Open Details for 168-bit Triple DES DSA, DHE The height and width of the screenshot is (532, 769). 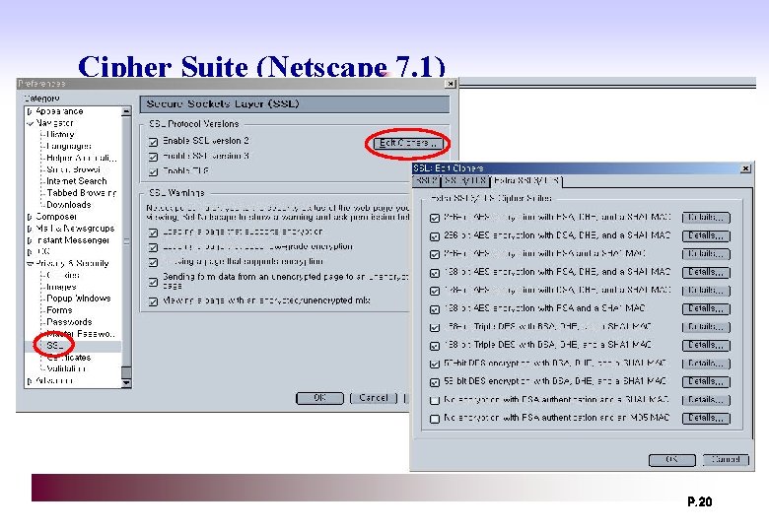point(706,346)
